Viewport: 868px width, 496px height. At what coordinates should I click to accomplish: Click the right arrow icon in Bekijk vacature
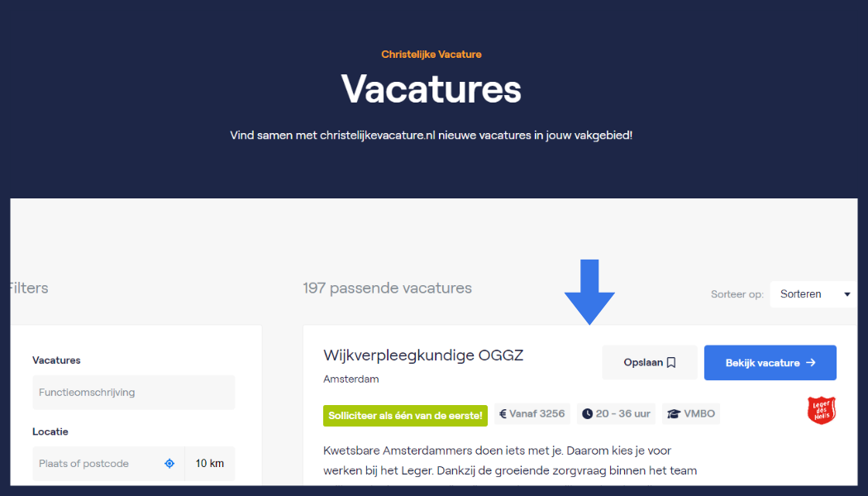(x=811, y=363)
